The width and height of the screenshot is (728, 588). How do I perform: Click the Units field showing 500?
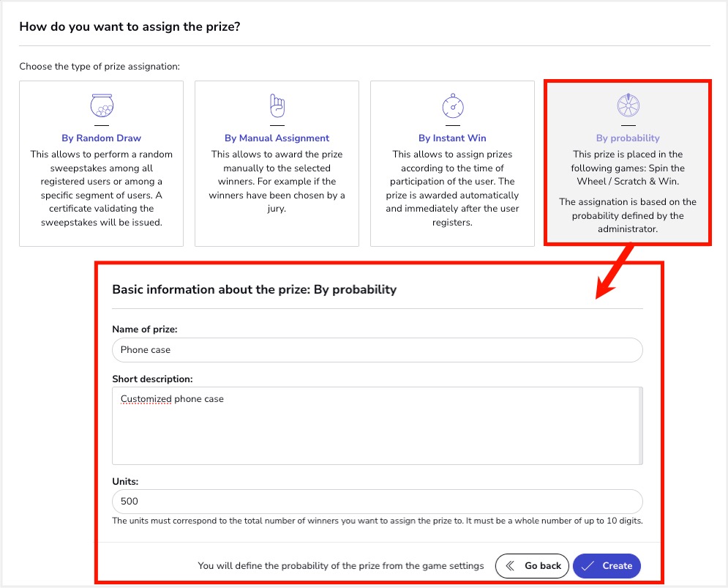click(x=378, y=501)
